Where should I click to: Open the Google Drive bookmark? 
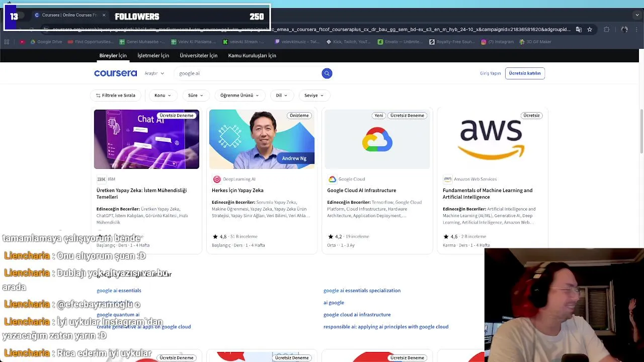pyautogui.click(x=46, y=42)
